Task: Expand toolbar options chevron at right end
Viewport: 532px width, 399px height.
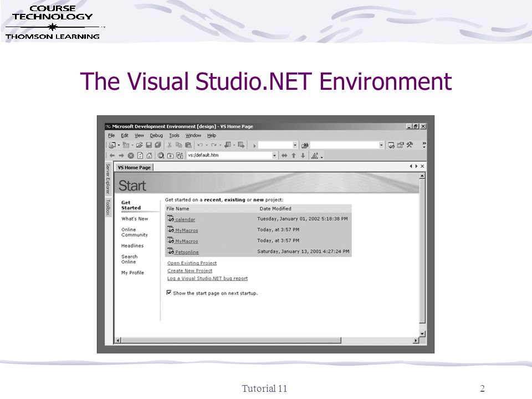Action: (424, 145)
